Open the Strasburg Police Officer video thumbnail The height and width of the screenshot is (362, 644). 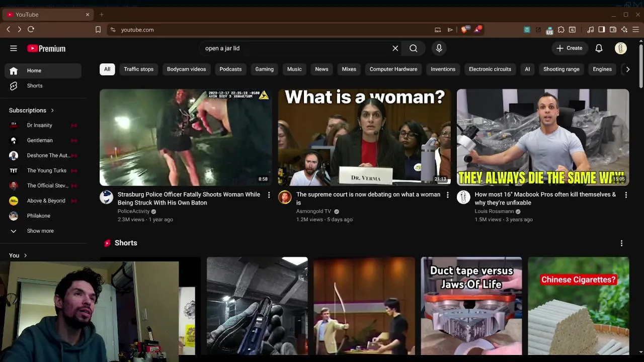(186, 137)
